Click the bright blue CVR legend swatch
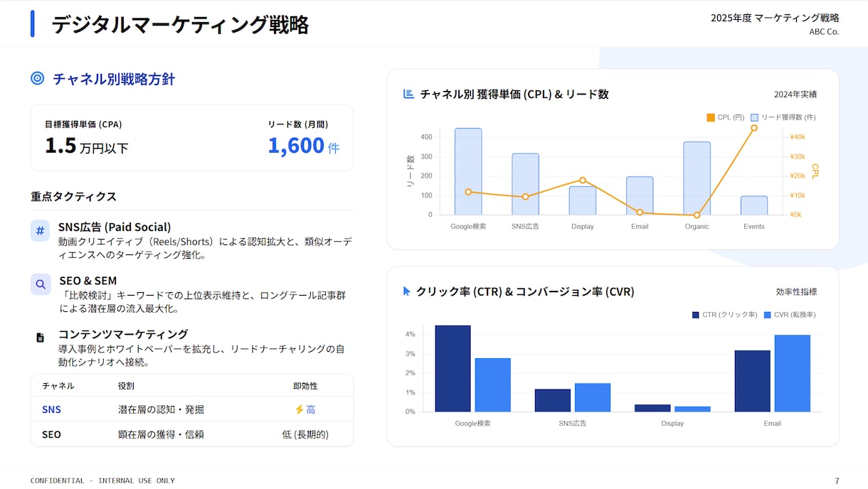868x489 pixels. 767,315
